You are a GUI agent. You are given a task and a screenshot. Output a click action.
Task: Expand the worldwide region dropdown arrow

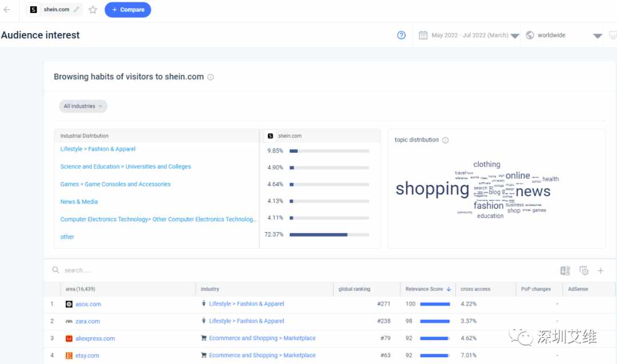click(598, 36)
